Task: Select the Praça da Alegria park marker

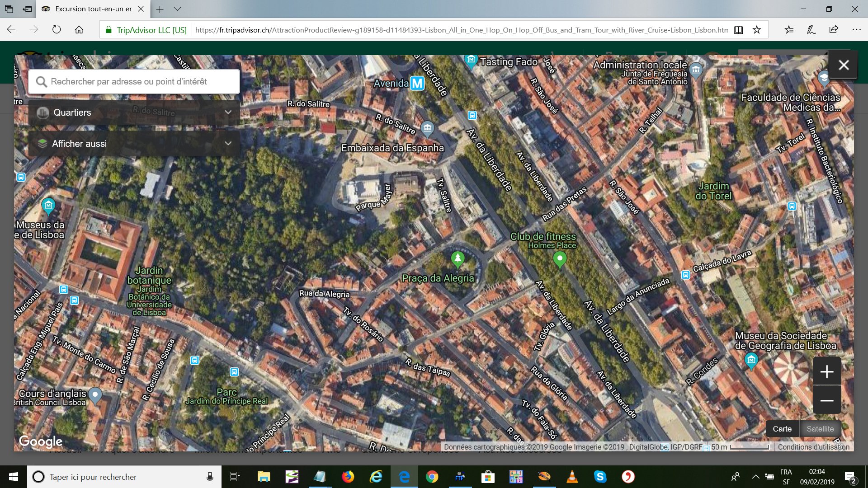Action: click(458, 259)
